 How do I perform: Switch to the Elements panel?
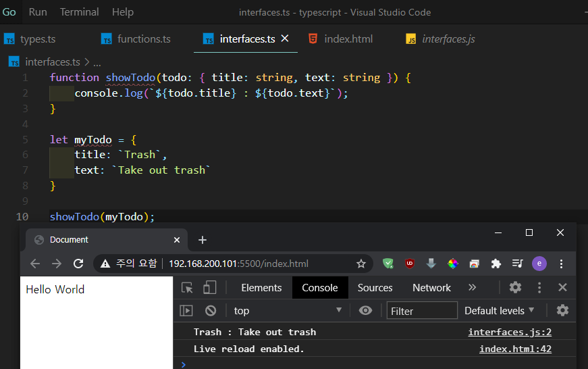[x=261, y=288]
